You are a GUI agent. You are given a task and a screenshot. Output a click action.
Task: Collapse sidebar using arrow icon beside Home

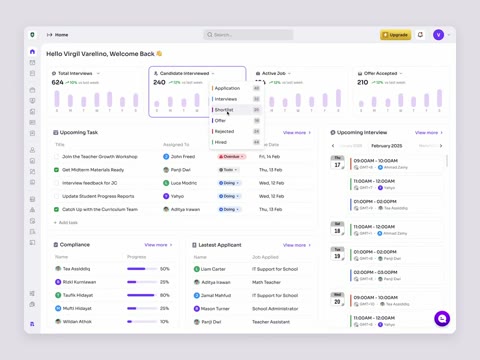[x=49, y=35]
